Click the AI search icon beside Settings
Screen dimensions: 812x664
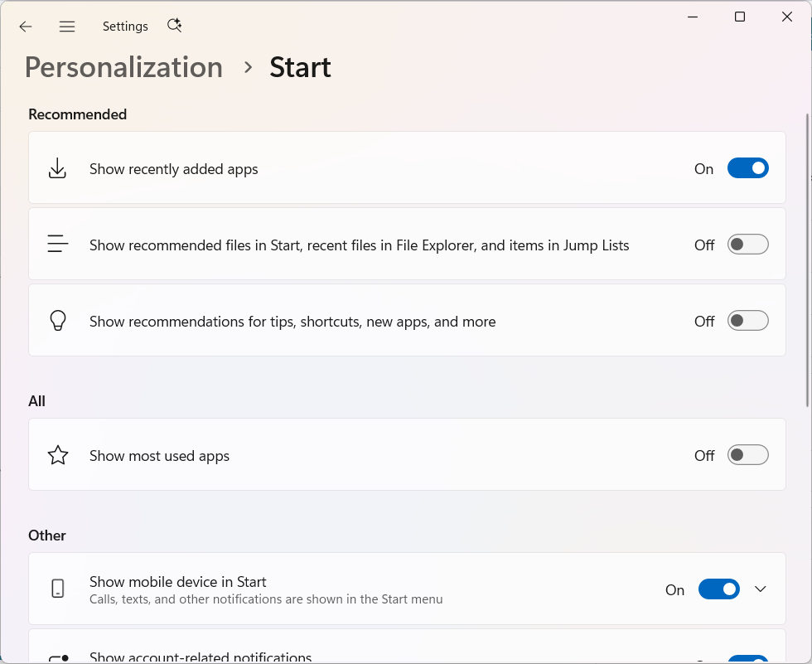(175, 26)
